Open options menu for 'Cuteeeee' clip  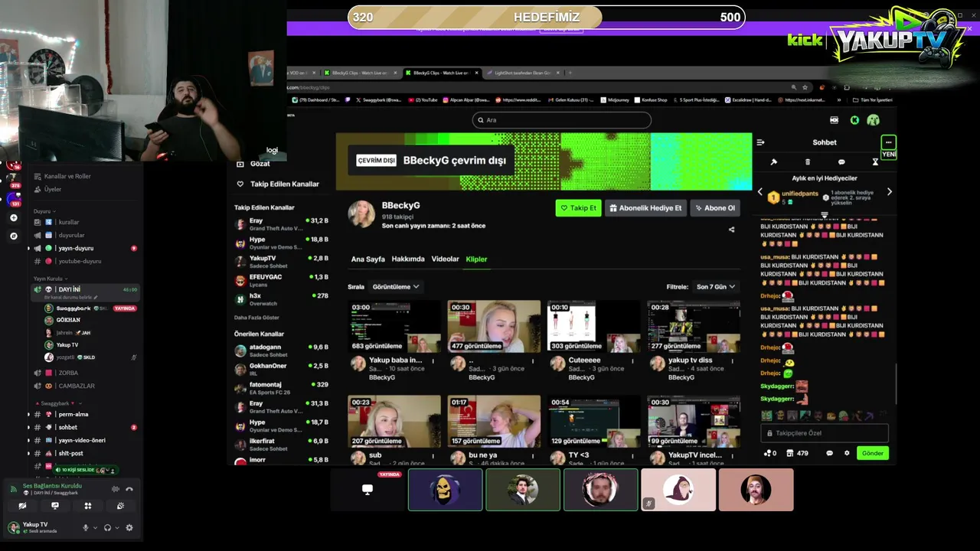[632, 360]
